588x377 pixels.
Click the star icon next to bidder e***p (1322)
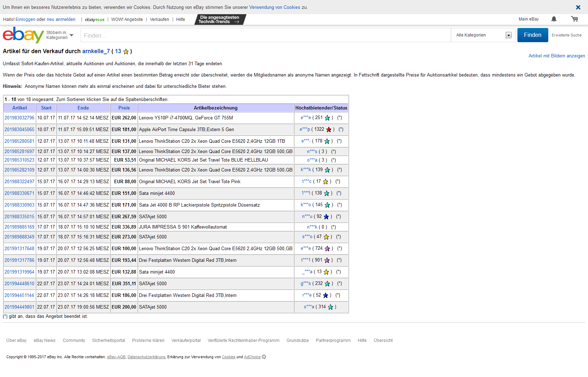(329, 129)
